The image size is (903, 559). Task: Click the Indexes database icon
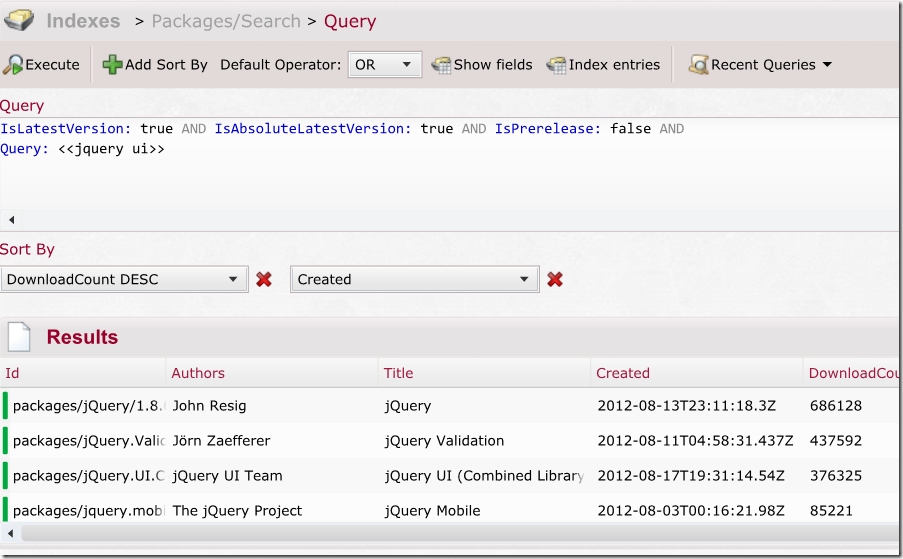coord(19,20)
